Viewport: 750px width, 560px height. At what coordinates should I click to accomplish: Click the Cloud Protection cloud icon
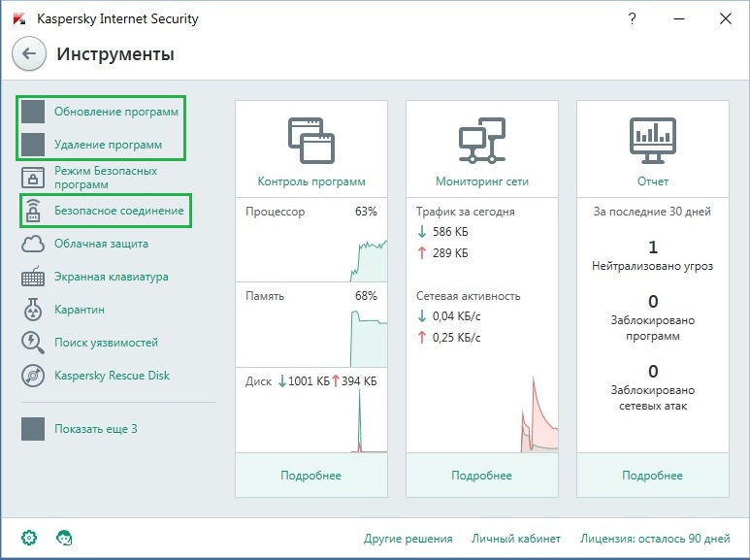33,244
